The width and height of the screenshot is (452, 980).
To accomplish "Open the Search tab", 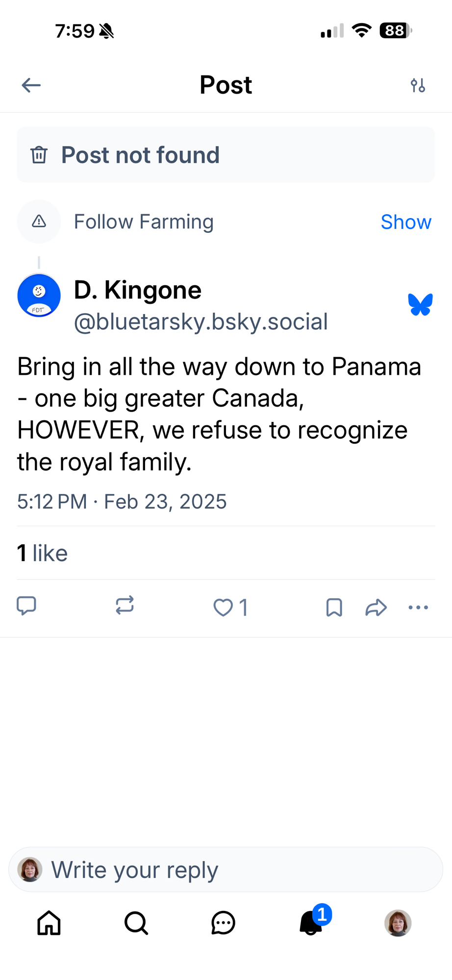I will coord(136,923).
